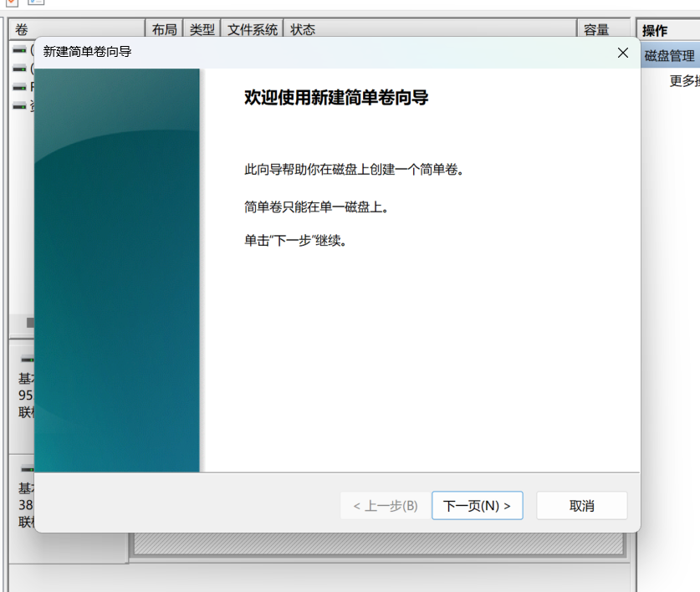Close the 新建简单卷向导 dialog window

622,53
